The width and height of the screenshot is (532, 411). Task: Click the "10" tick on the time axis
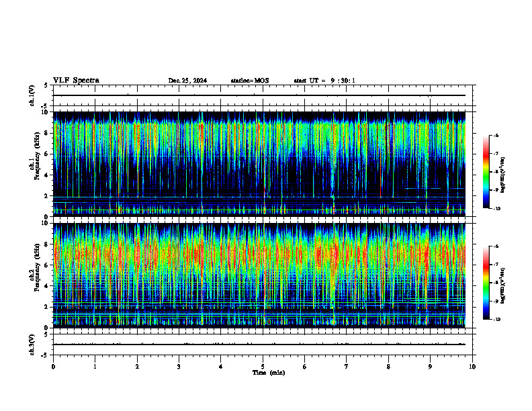tap(472, 367)
